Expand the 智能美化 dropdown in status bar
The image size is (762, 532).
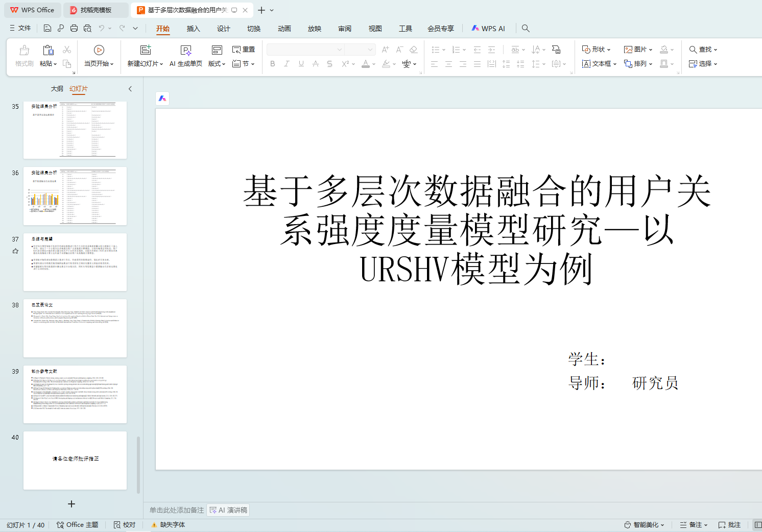click(x=644, y=525)
